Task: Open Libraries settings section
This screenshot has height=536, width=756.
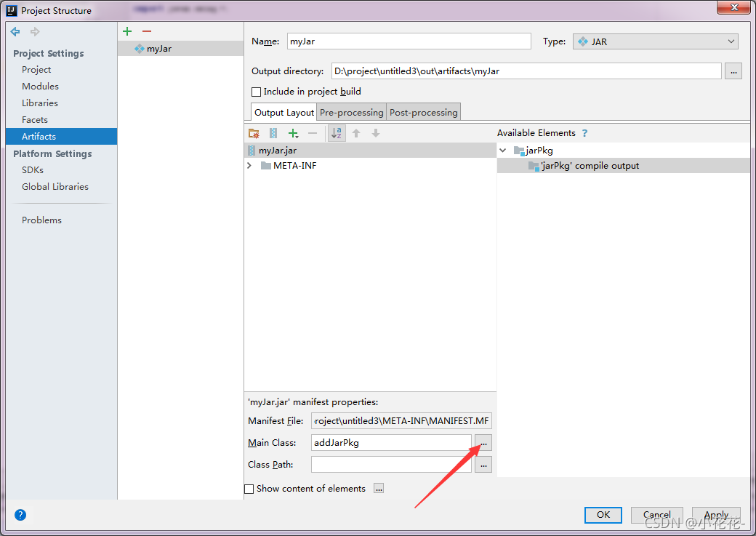Action: point(39,103)
